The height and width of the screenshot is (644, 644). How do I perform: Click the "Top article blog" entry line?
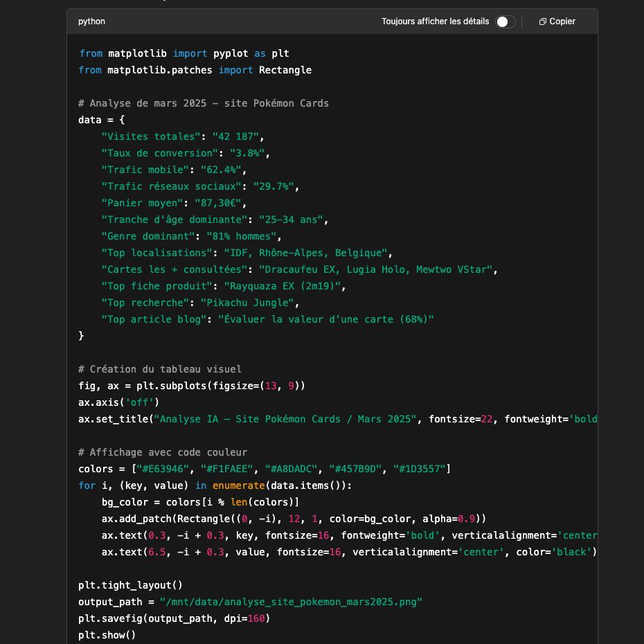coord(267,319)
